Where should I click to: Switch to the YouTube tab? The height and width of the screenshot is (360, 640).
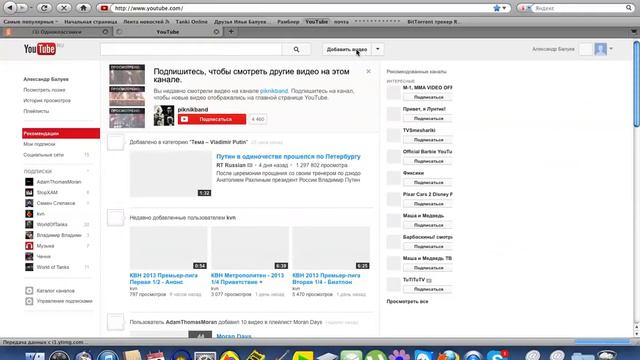tap(168, 32)
